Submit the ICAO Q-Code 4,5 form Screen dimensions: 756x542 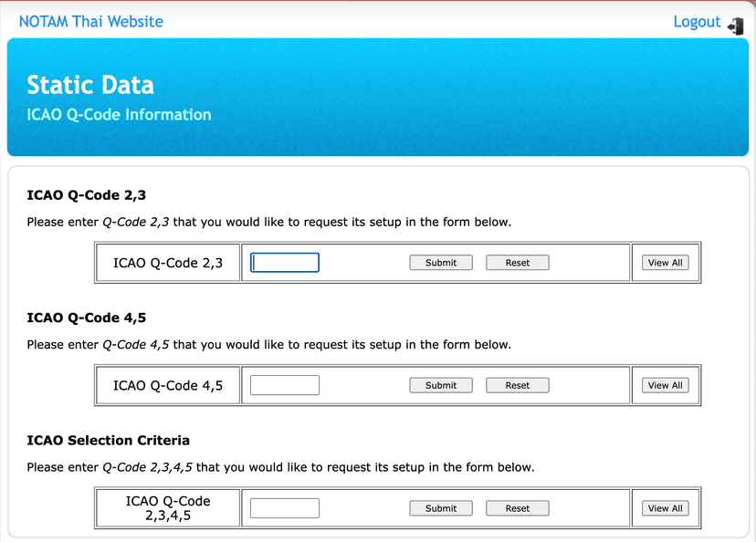[441, 385]
